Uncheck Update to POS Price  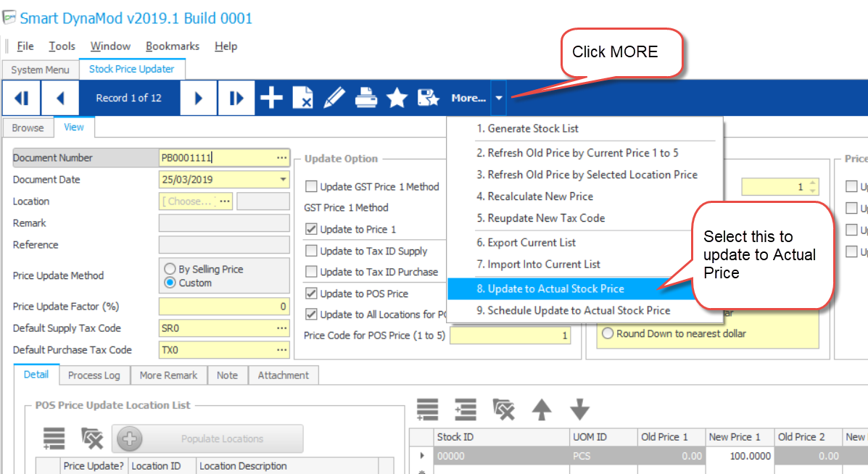pyautogui.click(x=311, y=293)
